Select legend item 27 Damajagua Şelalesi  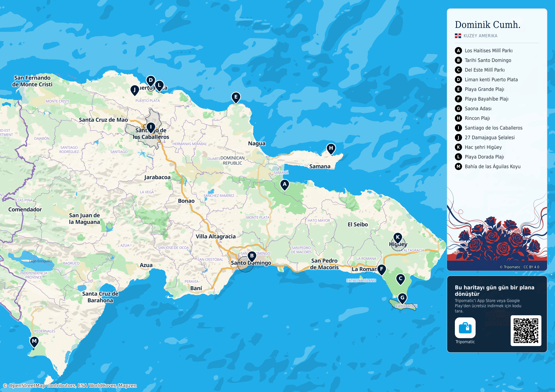click(485, 138)
